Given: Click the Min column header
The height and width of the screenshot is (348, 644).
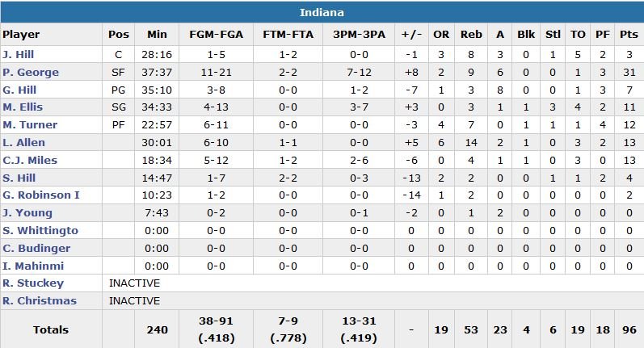Looking at the screenshot, I should tap(157, 35).
